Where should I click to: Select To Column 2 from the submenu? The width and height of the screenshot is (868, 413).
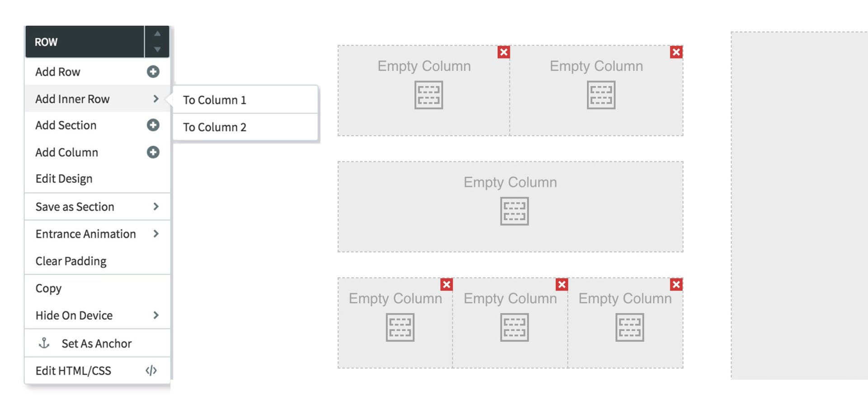[x=214, y=127]
